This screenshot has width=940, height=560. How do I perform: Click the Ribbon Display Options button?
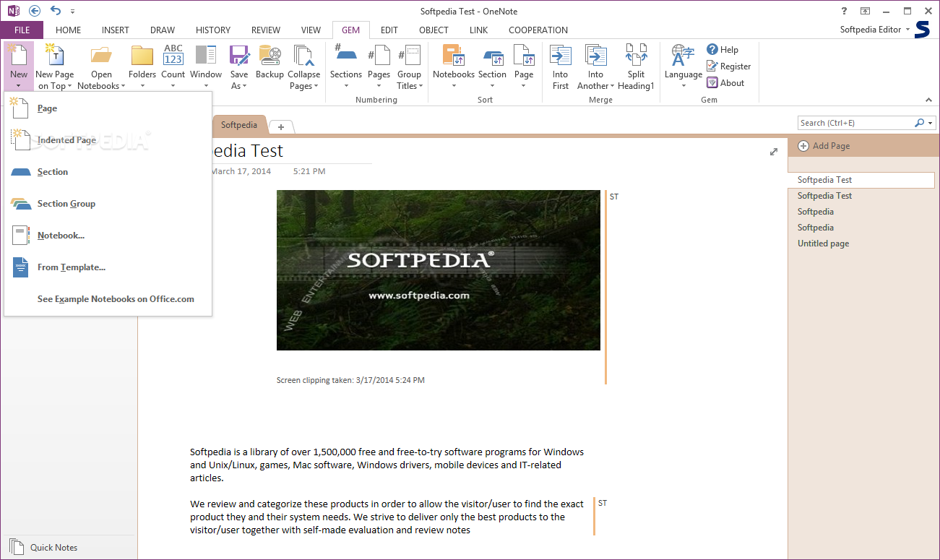[866, 11]
